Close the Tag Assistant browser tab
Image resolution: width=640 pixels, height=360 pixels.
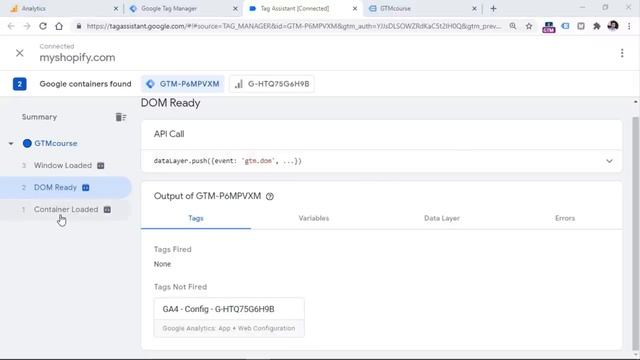point(355,9)
